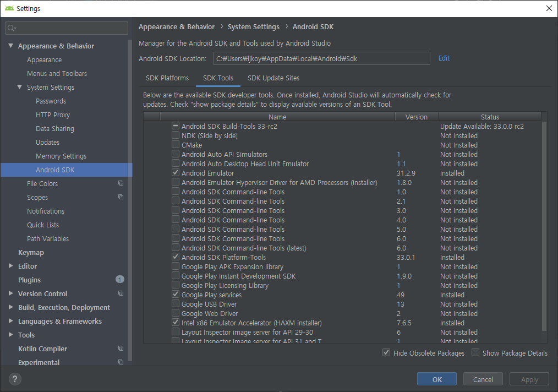Click the search magnifier icon in settings
558x392 pixels.
click(x=12, y=28)
